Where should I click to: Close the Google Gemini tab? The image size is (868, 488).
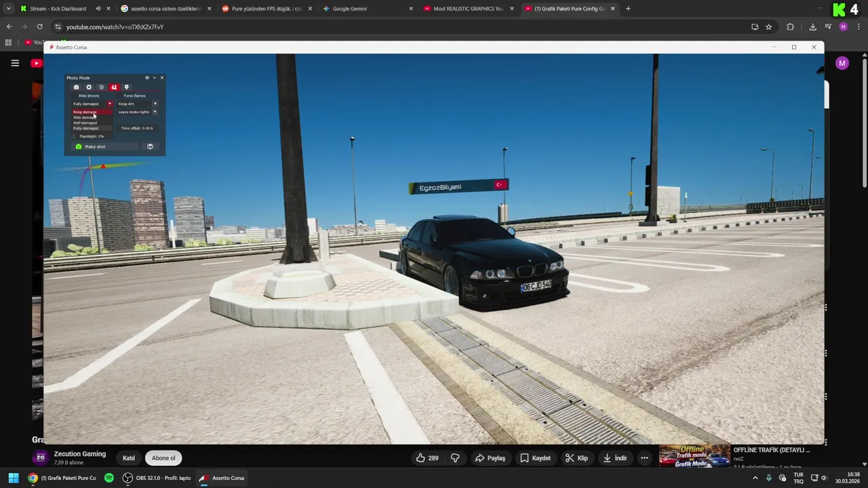pos(411,9)
